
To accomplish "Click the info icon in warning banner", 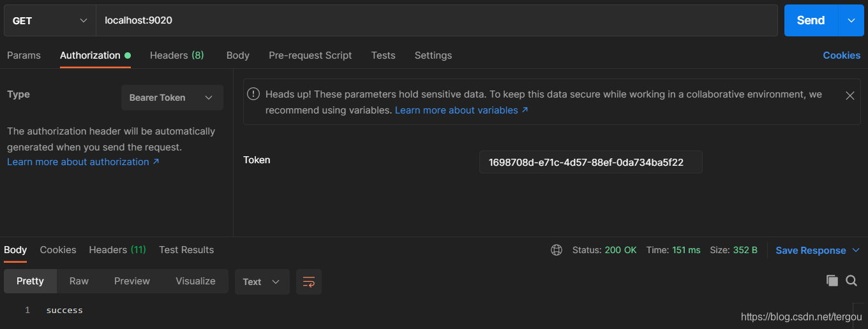I will [253, 94].
